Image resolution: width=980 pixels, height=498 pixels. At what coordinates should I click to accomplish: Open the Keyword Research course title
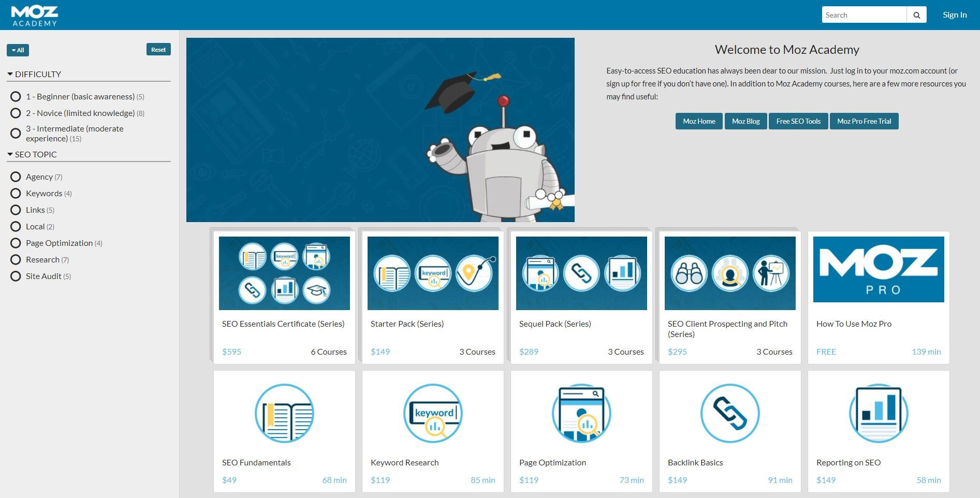404,463
